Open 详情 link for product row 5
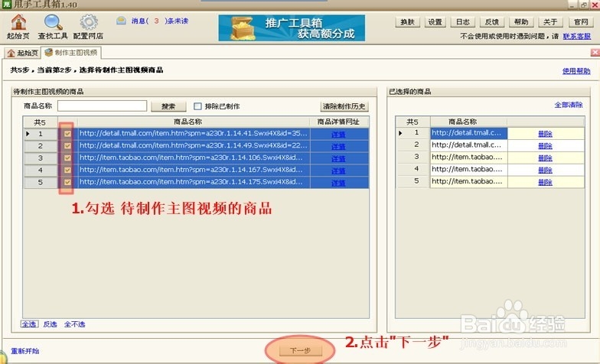The height and width of the screenshot is (364, 600). point(338,183)
